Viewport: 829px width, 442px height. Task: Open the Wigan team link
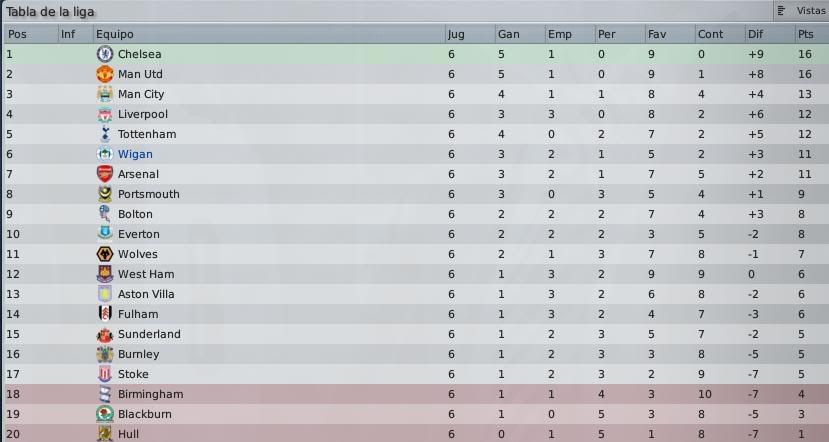tap(135, 154)
